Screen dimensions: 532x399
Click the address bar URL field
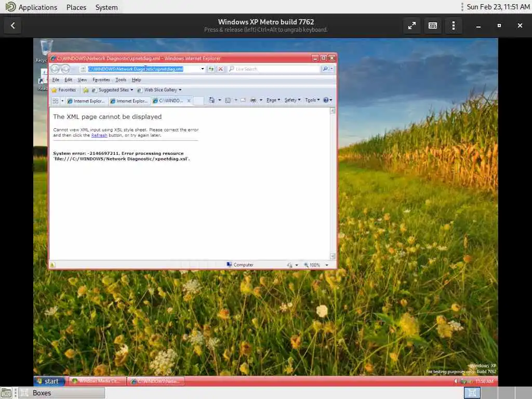click(x=142, y=69)
